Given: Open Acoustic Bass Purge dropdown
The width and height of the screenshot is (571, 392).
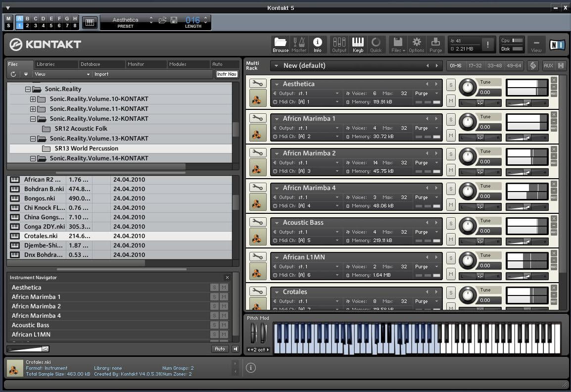Looking at the screenshot, I should click(427, 232).
